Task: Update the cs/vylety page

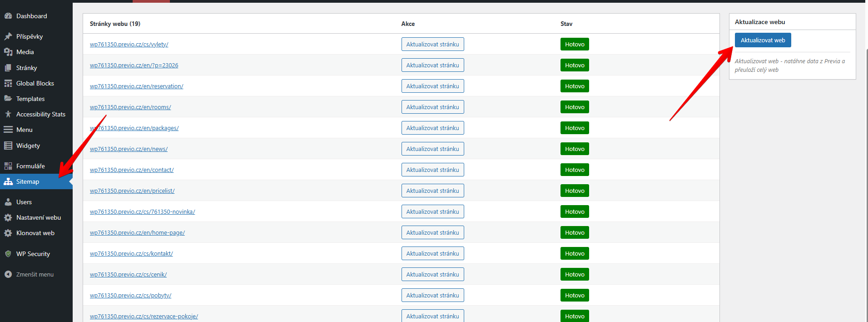Action: tap(432, 44)
